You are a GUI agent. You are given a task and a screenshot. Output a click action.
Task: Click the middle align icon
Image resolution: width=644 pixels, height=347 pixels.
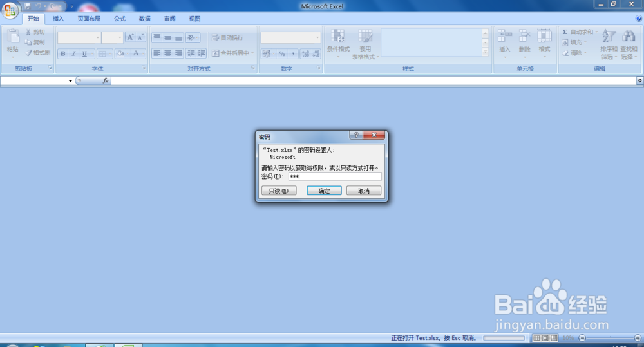pos(168,37)
